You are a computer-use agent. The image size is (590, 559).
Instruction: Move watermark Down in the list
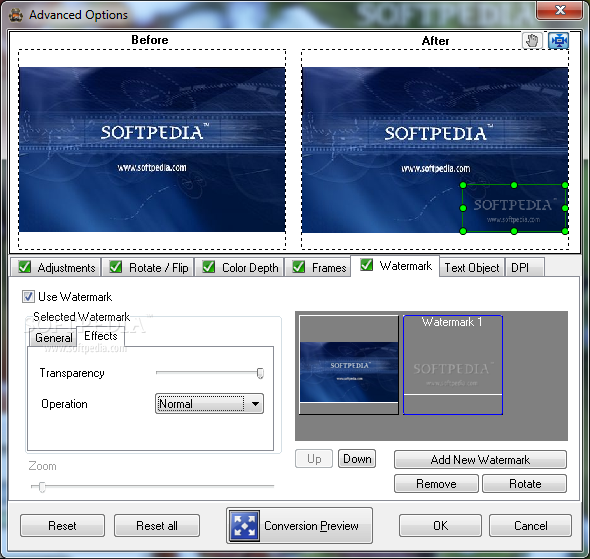click(357, 459)
